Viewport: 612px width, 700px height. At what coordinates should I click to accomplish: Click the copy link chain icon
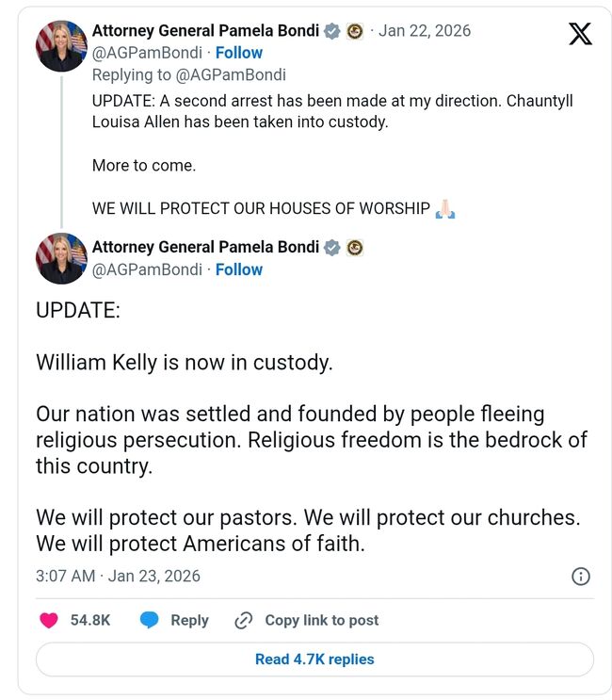click(x=244, y=620)
